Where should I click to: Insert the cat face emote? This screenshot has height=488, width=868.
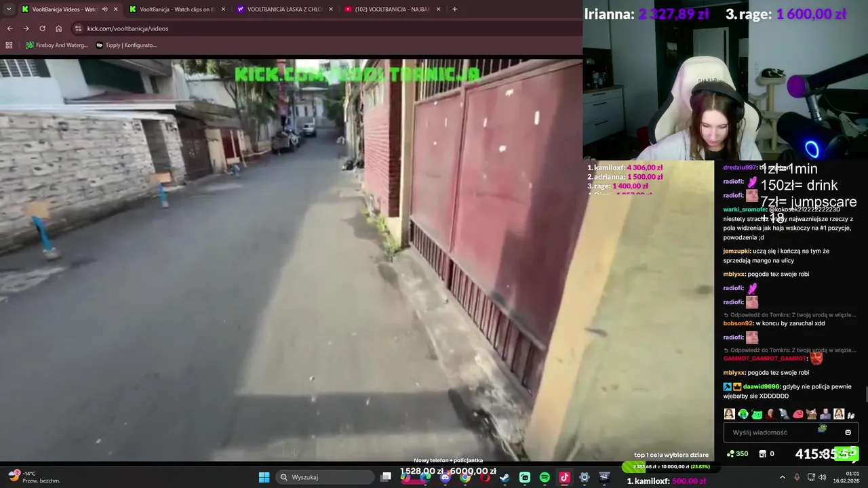(812, 414)
